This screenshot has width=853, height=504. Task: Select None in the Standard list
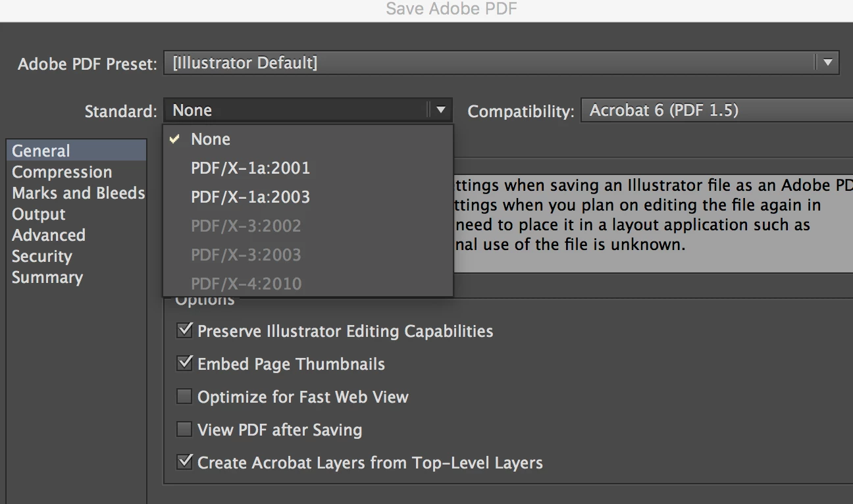(308, 139)
